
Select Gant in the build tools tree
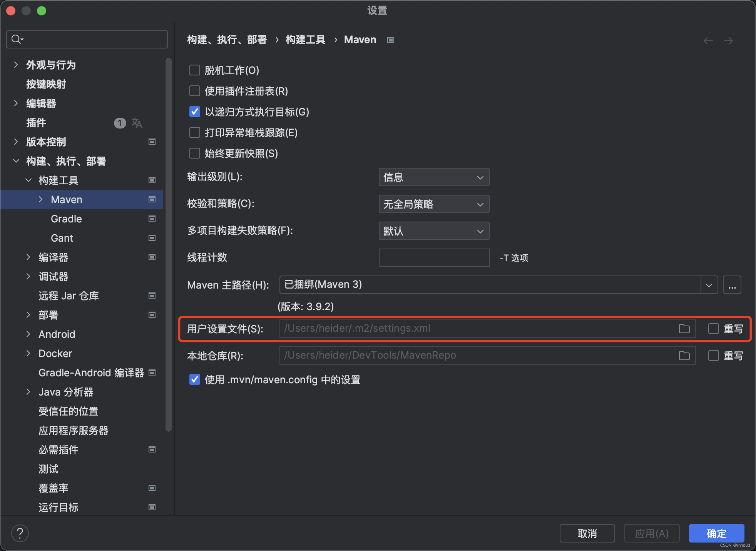[62, 238]
